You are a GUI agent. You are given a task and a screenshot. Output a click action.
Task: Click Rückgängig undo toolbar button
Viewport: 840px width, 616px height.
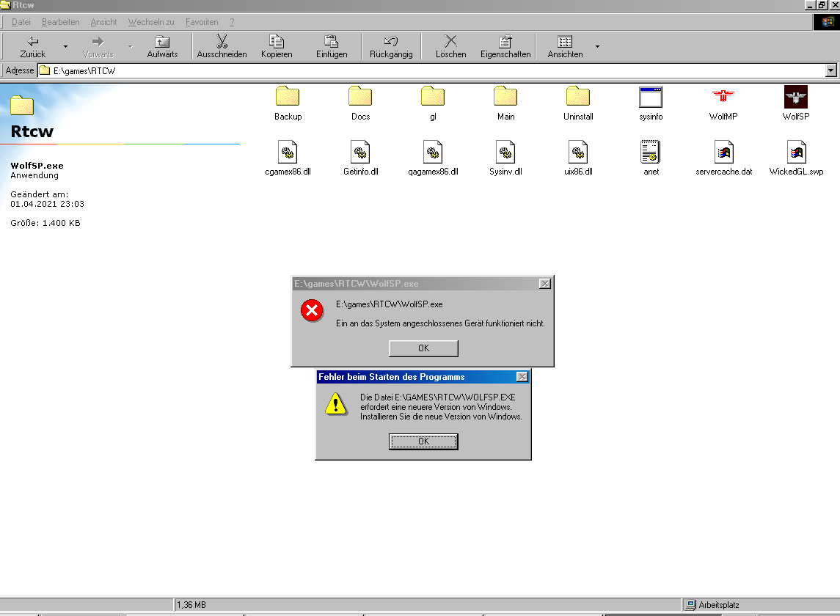(391, 47)
